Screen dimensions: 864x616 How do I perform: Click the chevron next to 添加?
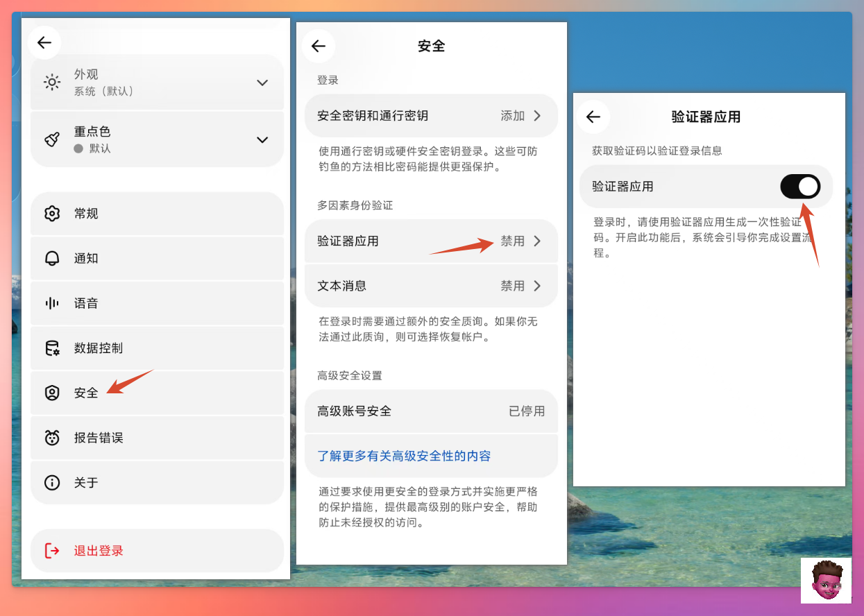click(537, 116)
